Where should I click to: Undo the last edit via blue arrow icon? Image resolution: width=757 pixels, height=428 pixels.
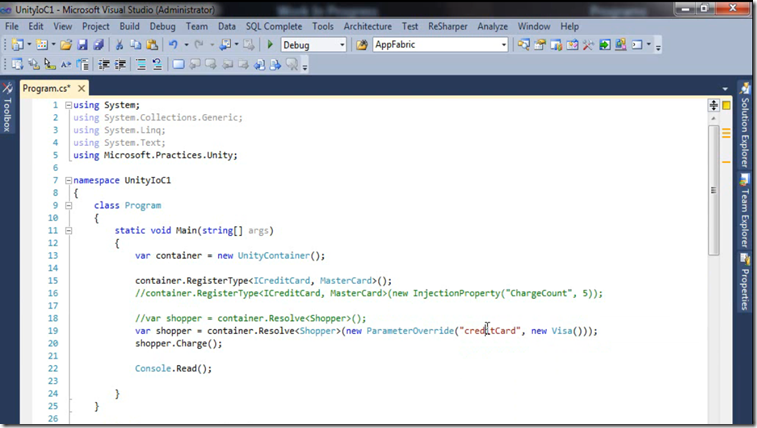point(173,45)
